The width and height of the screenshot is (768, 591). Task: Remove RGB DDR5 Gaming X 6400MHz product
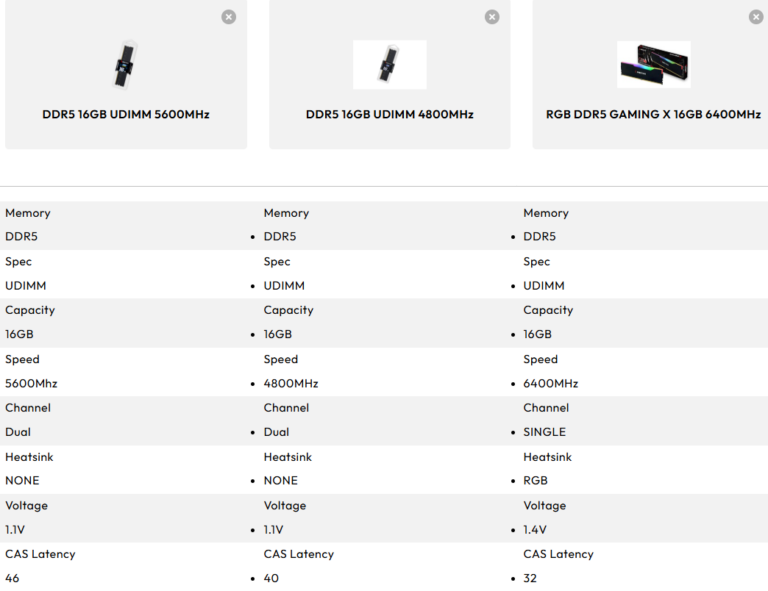click(756, 17)
